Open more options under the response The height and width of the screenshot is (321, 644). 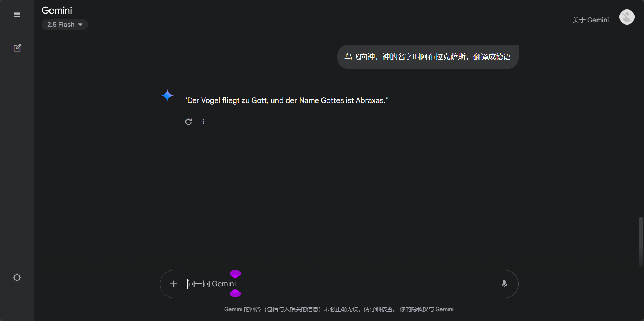click(x=204, y=121)
